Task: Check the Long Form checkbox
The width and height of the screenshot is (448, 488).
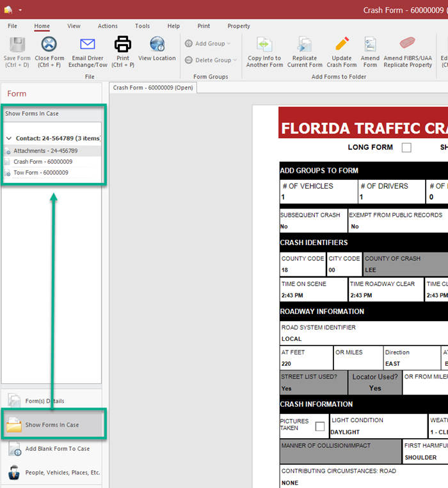Action: click(406, 148)
